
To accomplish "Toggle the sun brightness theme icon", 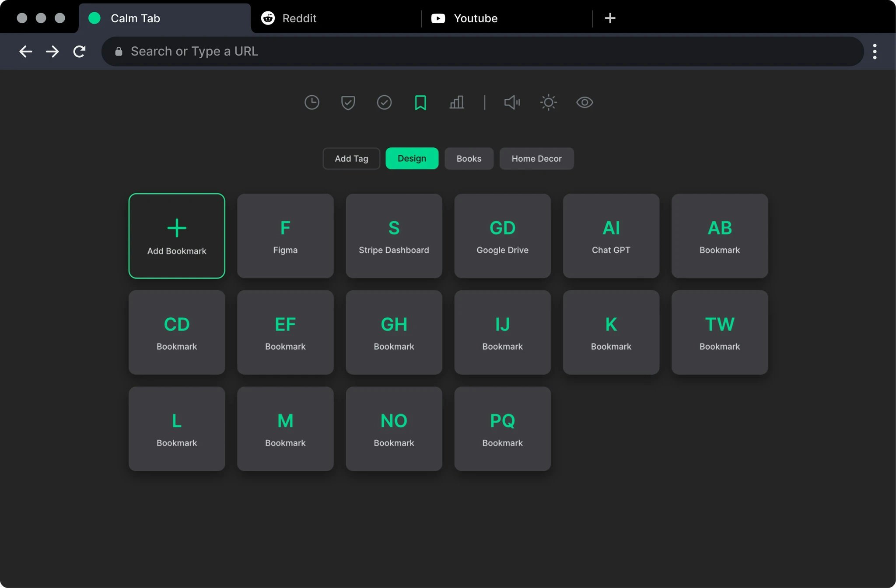I will tap(548, 103).
